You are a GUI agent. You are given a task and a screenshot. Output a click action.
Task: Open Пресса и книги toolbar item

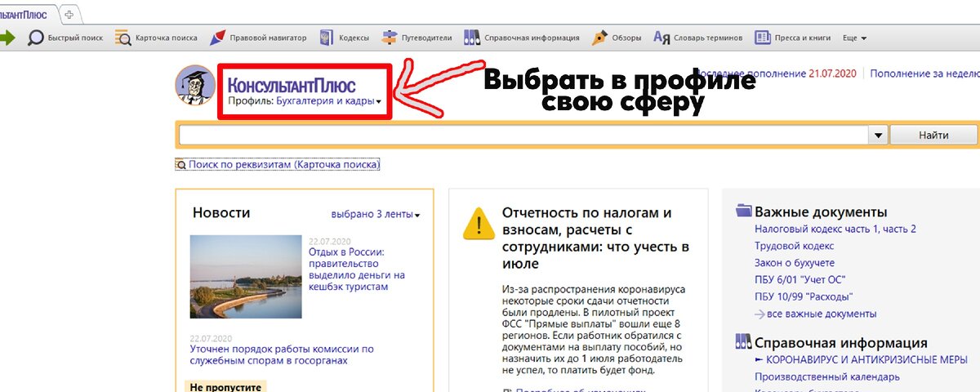[793, 38]
